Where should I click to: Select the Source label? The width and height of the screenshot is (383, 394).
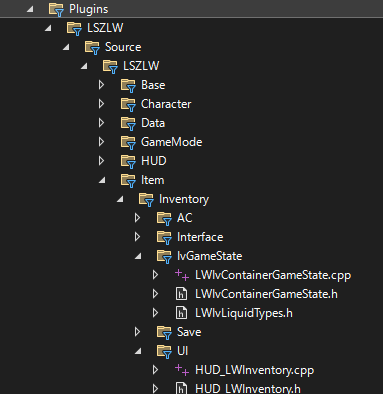point(123,47)
